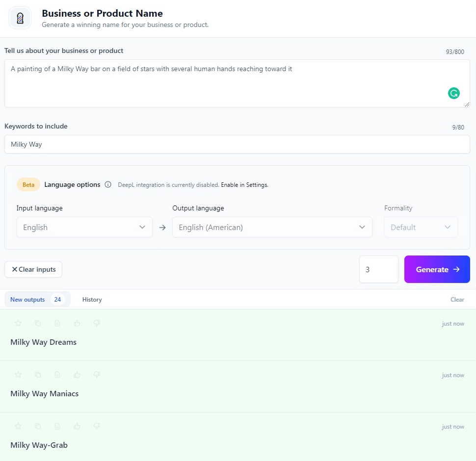Focus the Keywords to include field
The width and height of the screenshot is (476, 461).
(237, 144)
